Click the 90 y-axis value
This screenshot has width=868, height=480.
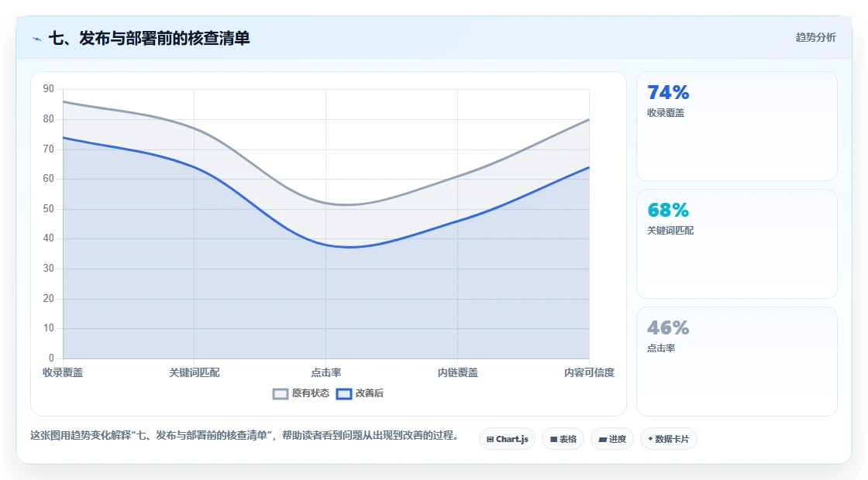[49, 89]
